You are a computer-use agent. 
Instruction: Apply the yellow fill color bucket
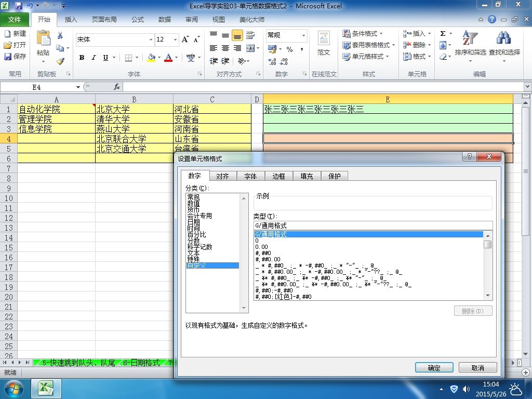151,58
